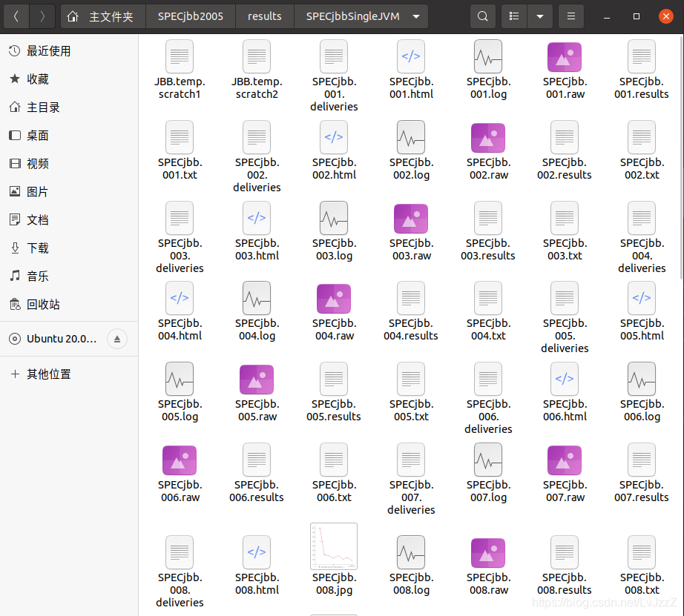
Task: Open 收藏 starred items in sidebar
Action: coord(69,79)
